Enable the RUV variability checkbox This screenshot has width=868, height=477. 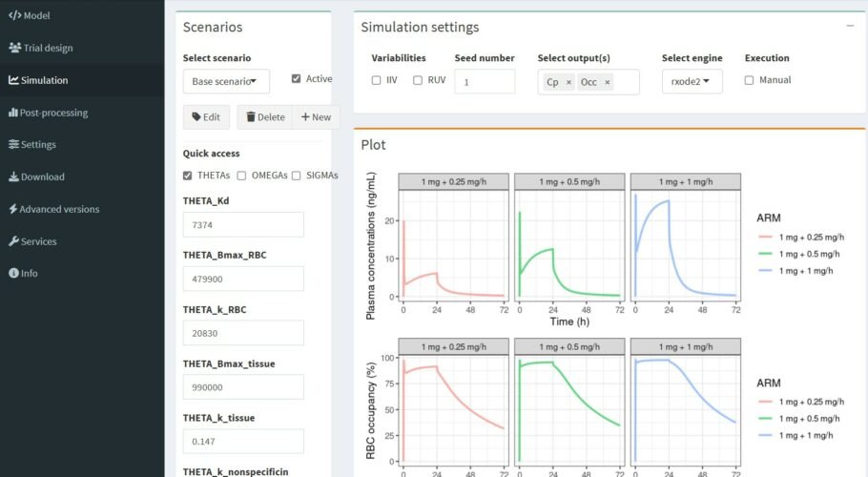[418, 80]
